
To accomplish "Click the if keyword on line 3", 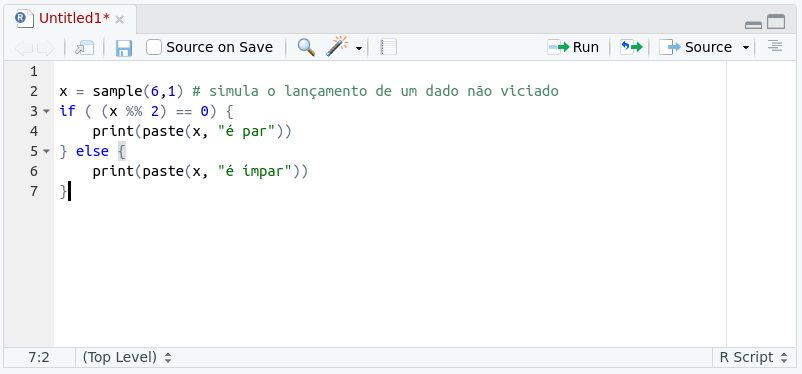I will [67, 111].
